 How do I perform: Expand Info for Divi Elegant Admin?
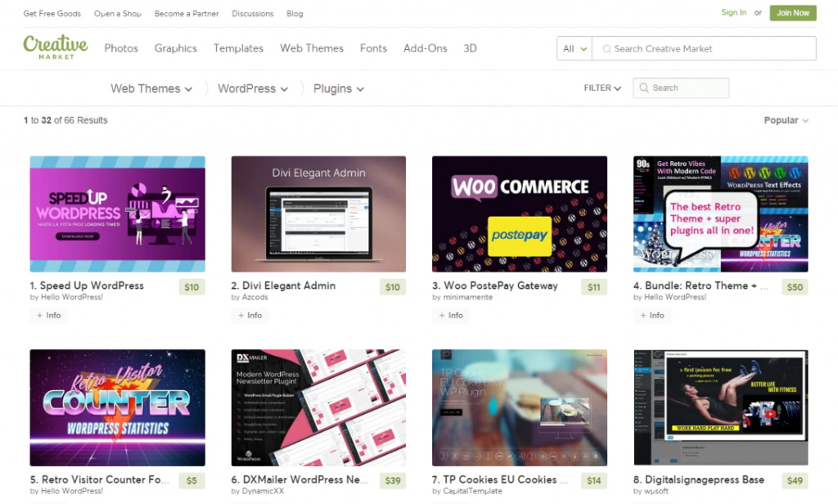[250, 315]
